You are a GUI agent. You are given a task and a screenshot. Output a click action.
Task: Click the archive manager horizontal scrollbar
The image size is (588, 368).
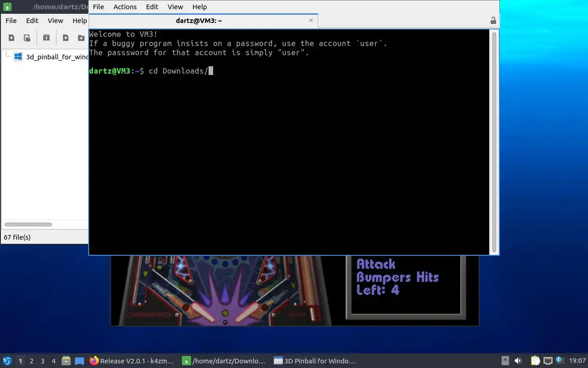[28, 224]
